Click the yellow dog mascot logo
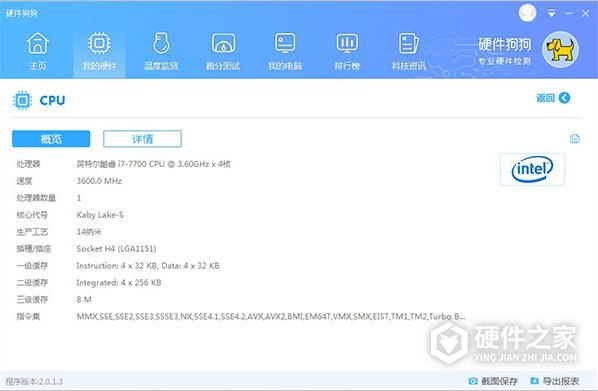 pos(560,50)
